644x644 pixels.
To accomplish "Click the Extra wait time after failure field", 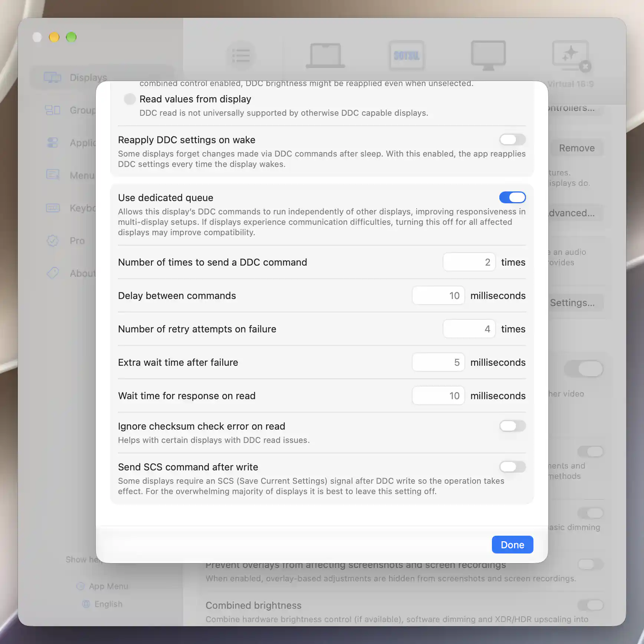I will [x=438, y=362].
